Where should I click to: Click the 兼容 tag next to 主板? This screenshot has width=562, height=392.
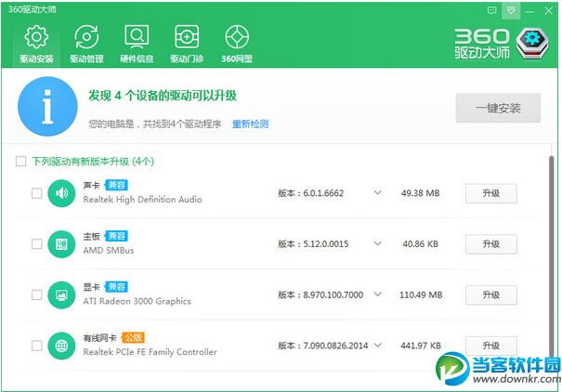pos(116,236)
